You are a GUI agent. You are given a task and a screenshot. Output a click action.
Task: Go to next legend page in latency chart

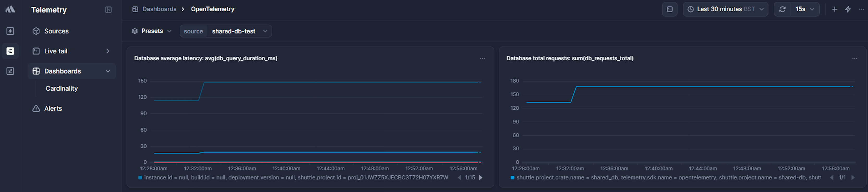click(x=481, y=177)
